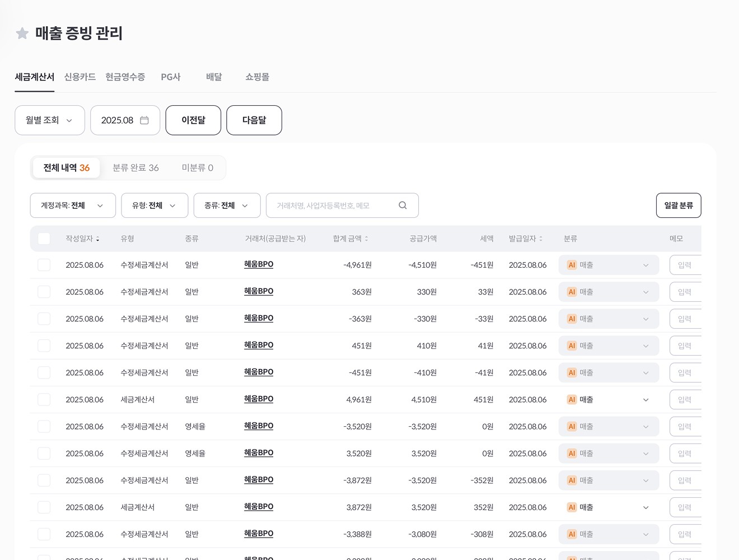The width and height of the screenshot is (739, 560).
Task: Open the calendar icon beside 2025.08
Action: click(x=144, y=120)
